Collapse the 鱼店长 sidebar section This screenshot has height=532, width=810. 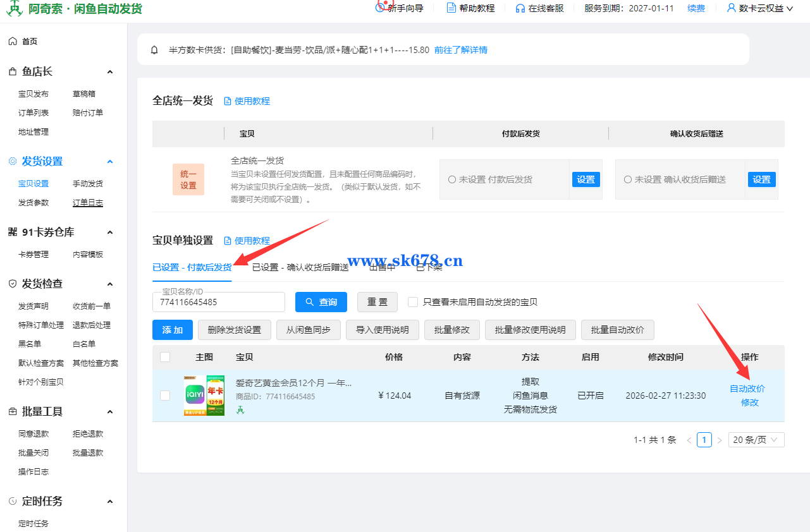[x=109, y=72]
